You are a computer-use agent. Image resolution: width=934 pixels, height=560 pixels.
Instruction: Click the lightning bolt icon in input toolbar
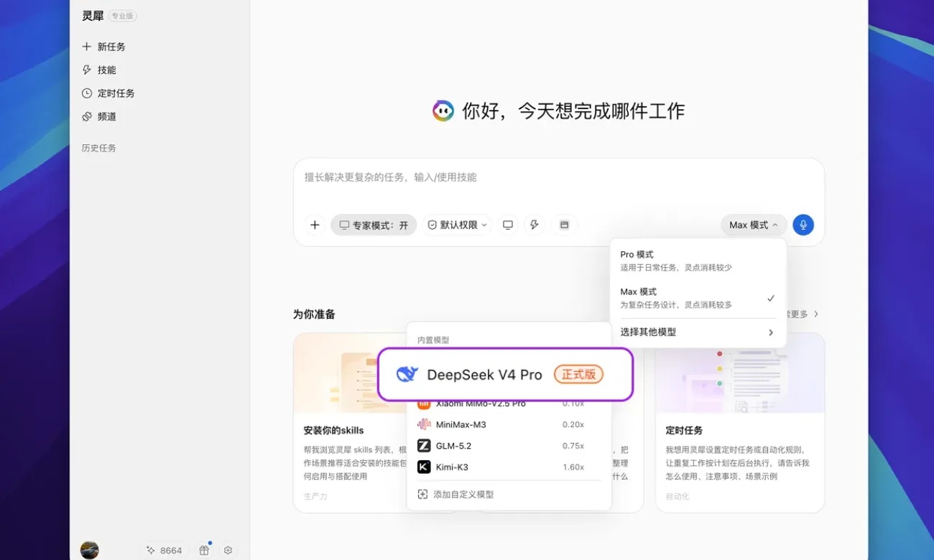(535, 225)
